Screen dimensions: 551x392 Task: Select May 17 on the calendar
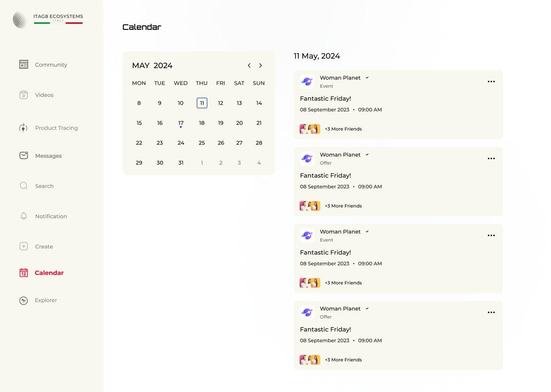181,123
